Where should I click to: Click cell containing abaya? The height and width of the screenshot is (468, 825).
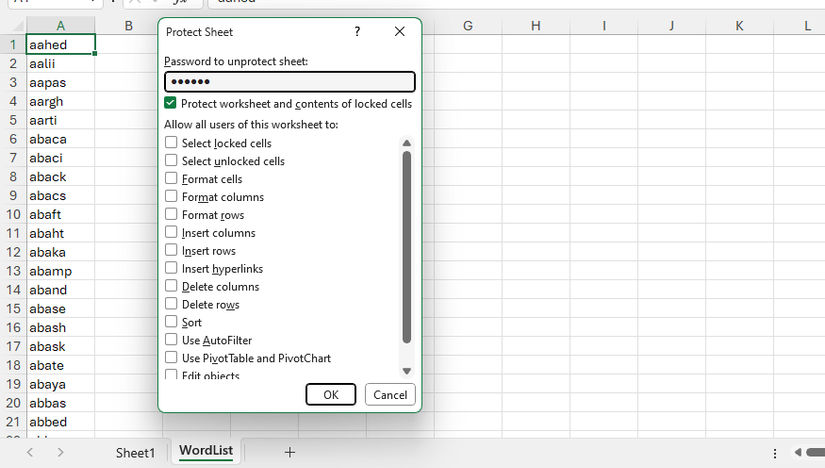[61, 384]
